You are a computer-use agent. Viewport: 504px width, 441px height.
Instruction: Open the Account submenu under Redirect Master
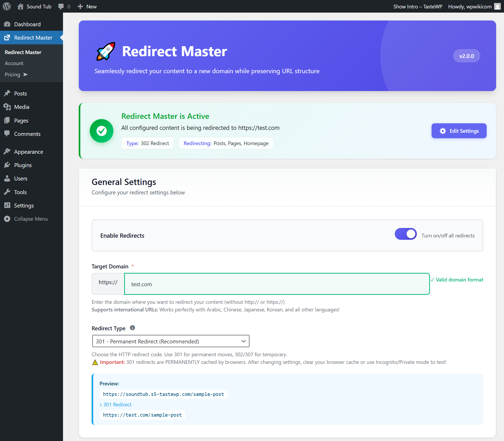(x=14, y=63)
